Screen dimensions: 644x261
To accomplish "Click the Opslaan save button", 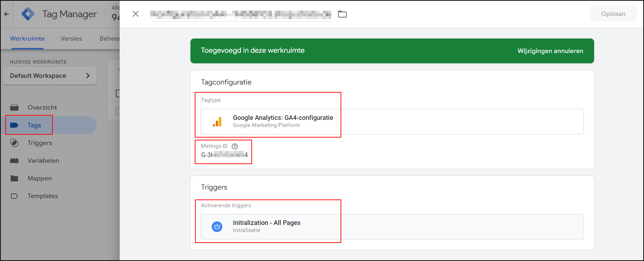I will tap(613, 14).
